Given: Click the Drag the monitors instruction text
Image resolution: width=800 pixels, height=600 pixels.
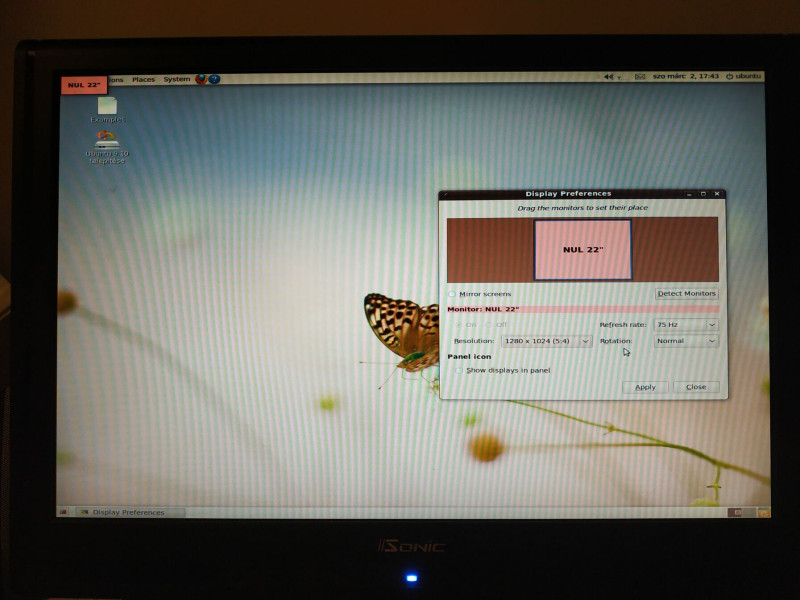Looking at the screenshot, I should click(582, 208).
